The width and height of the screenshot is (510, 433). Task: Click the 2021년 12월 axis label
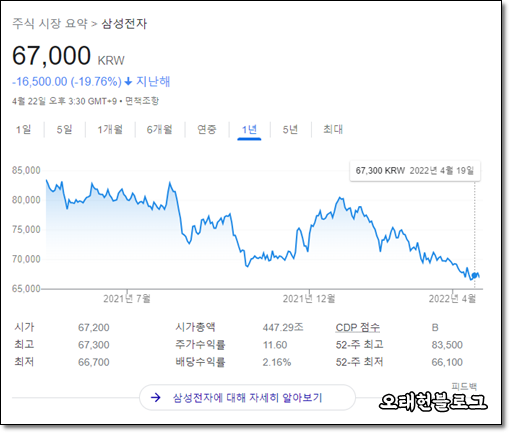coord(309,298)
